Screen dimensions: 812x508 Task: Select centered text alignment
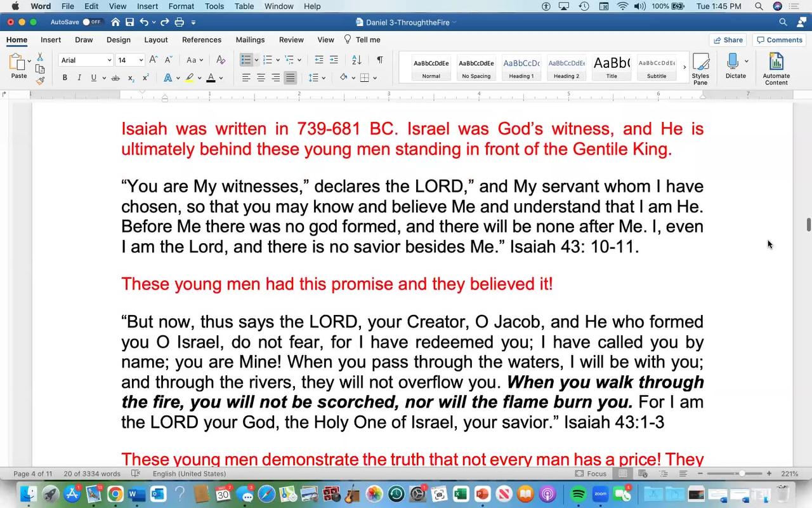click(x=261, y=77)
